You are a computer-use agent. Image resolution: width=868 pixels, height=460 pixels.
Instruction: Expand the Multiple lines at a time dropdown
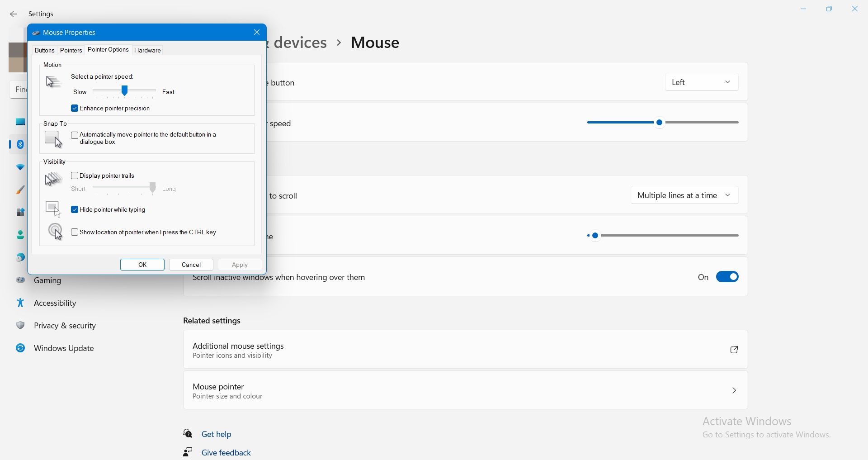(684, 195)
